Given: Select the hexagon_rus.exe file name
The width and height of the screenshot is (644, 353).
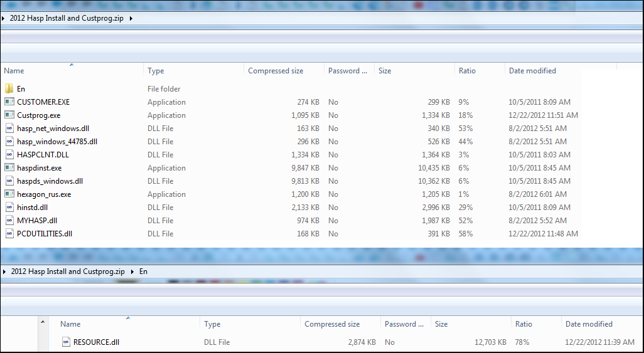Looking at the screenshot, I should (x=44, y=194).
